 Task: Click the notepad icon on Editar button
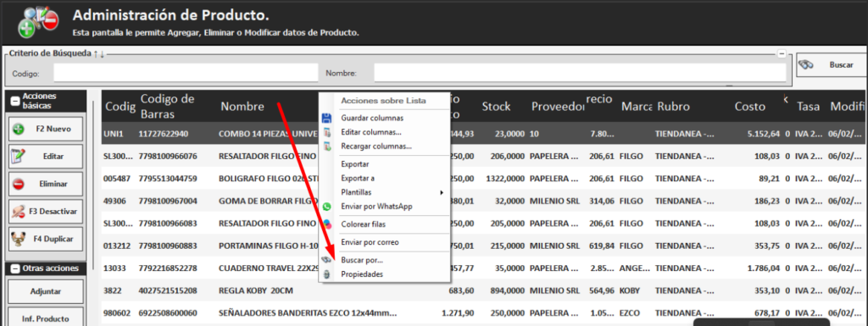19,157
